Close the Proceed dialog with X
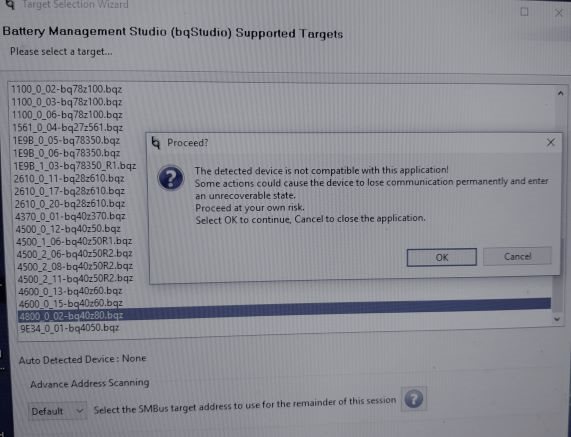 (x=551, y=142)
